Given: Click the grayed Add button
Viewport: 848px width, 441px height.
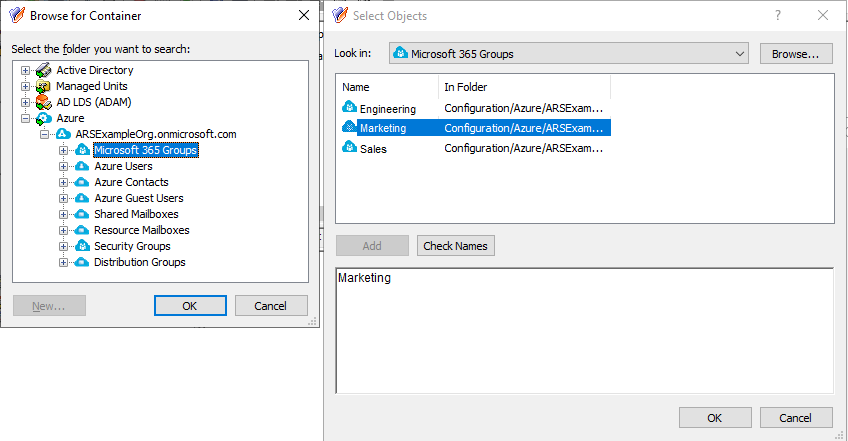Looking at the screenshot, I should [372, 246].
